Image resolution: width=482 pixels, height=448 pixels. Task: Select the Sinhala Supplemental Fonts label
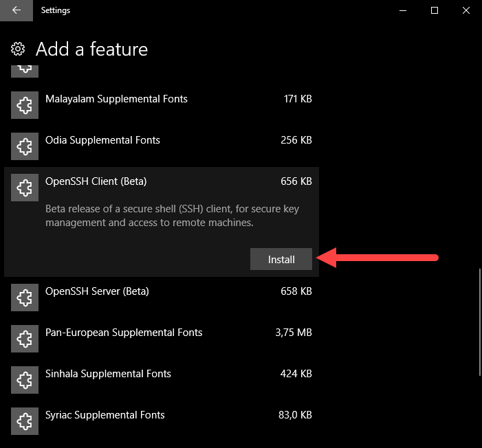108,374
